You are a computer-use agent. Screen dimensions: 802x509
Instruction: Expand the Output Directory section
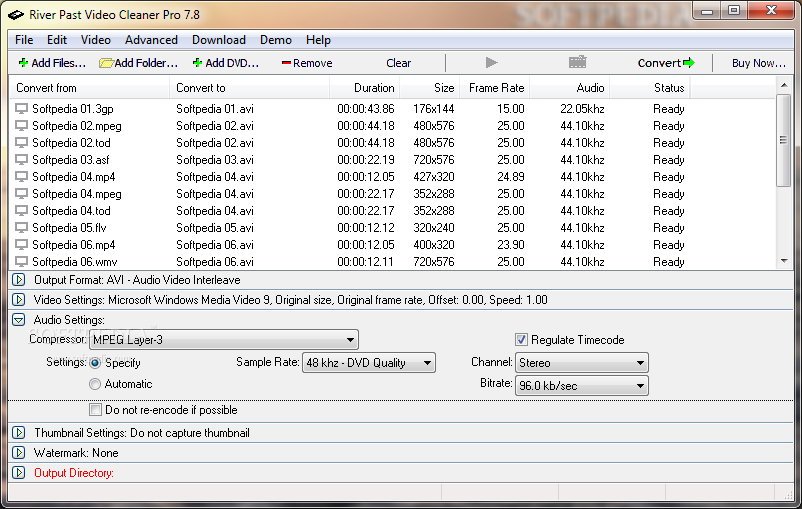point(19,473)
